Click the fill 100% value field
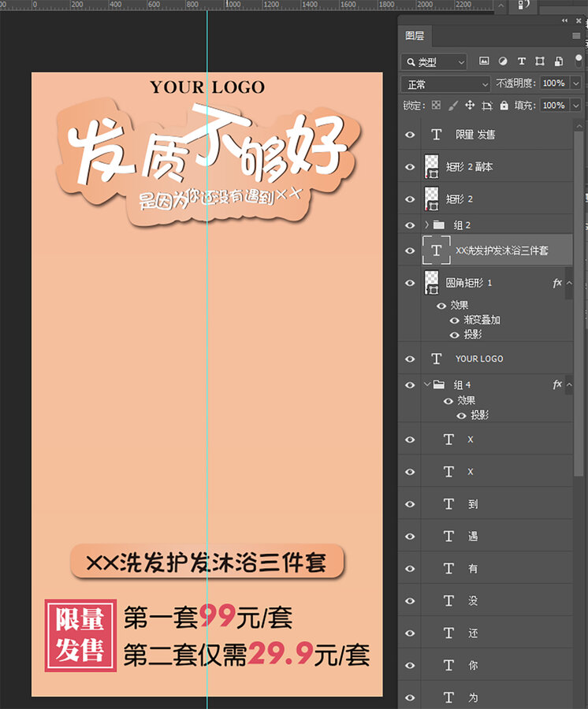The width and height of the screenshot is (588, 709). [554, 106]
